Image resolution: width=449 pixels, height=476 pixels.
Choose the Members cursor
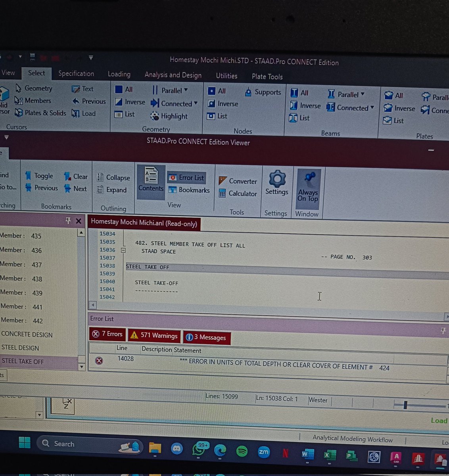pos(33,100)
